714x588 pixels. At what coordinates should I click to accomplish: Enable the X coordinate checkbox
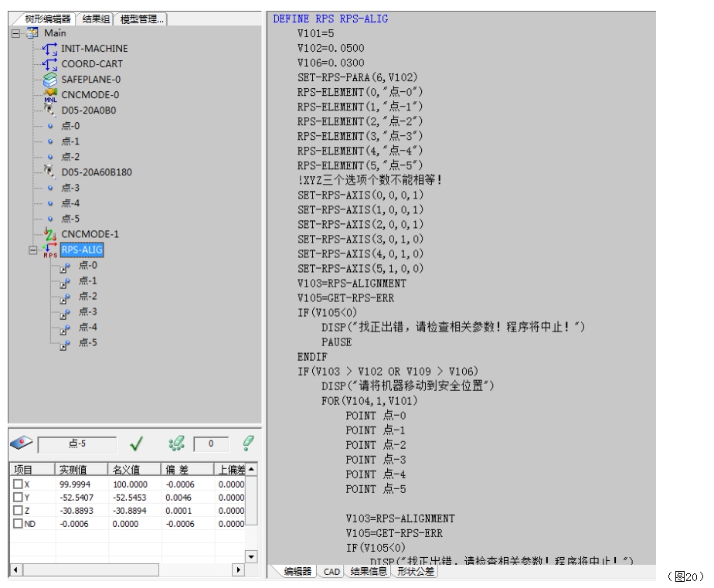point(18,484)
